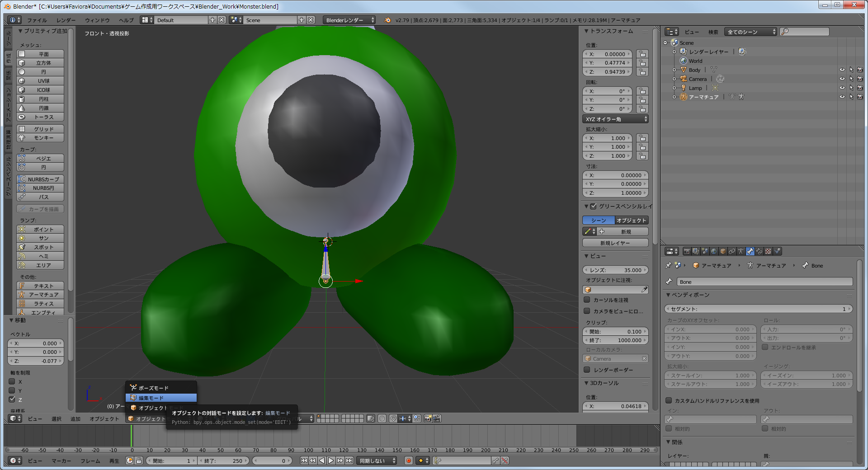Open the Object Constraints properties tab
The width and height of the screenshot is (868, 470).
coord(732,251)
